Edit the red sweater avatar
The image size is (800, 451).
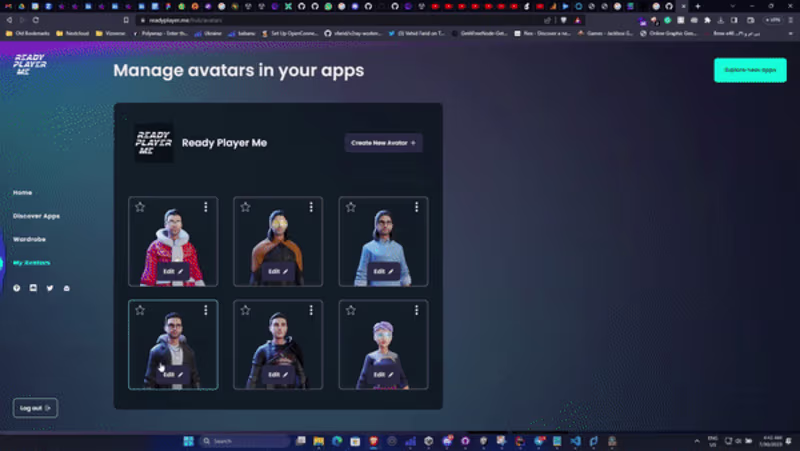pos(173,271)
